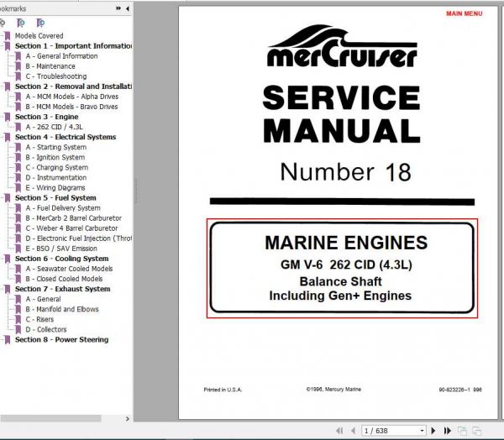Open A - Starting System bookmark
The height and width of the screenshot is (440, 504).
56,147
